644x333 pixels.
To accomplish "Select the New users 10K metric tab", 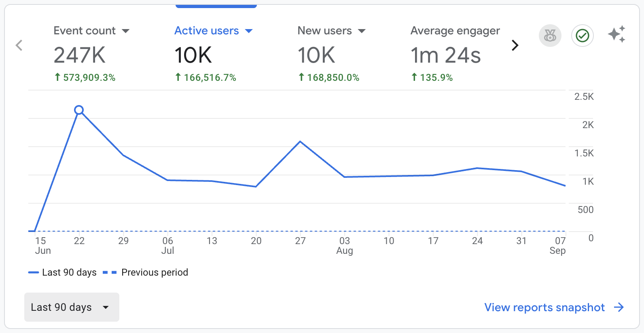I will click(x=316, y=55).
